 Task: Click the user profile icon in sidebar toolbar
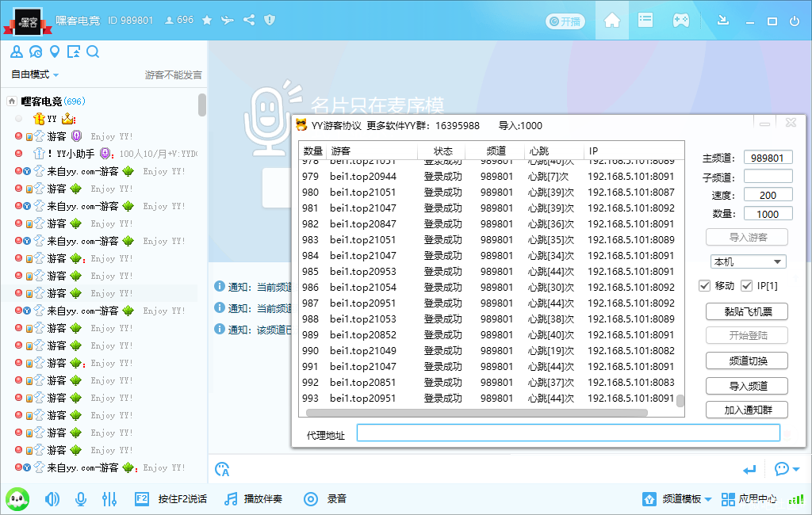point(17,51)
